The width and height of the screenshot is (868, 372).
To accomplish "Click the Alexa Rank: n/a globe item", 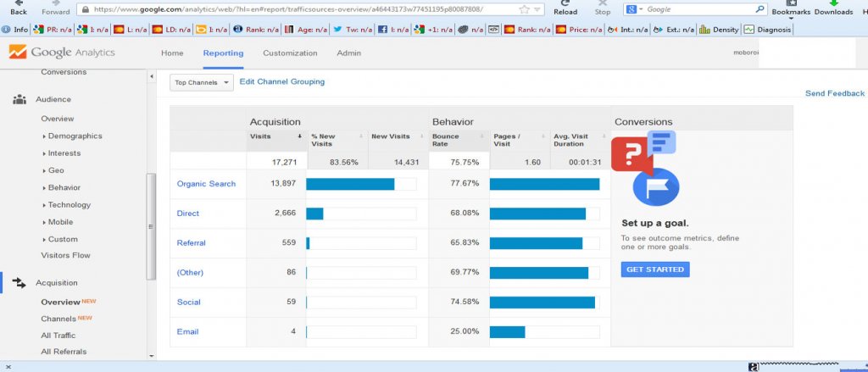I will 257,30.
